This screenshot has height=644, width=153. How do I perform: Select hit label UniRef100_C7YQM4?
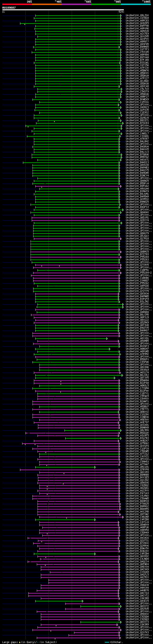(137, 388)
